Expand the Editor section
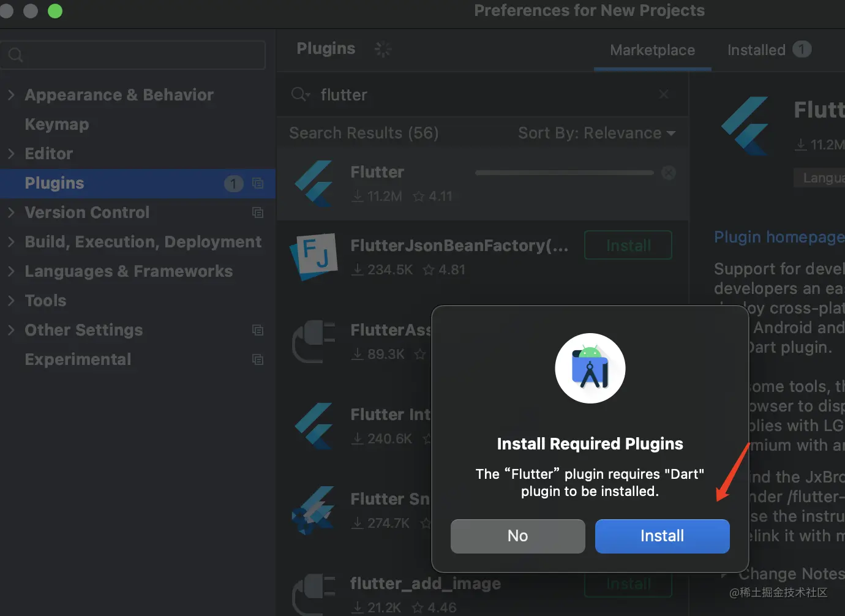 point(11,154)
